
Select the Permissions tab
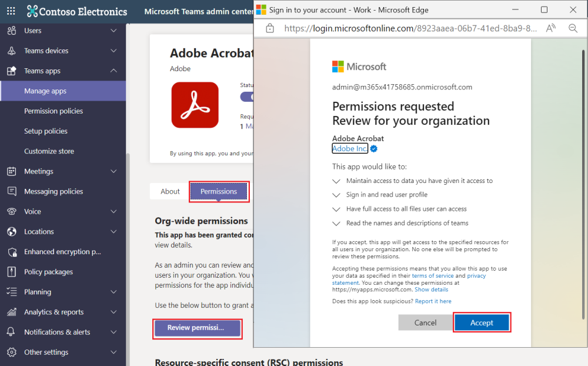tap(219, 191)
